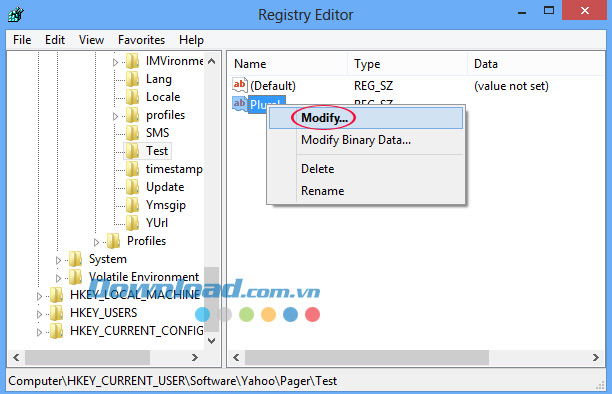Select the SMS key label
The image size is (612, 394).
point(158,133)
